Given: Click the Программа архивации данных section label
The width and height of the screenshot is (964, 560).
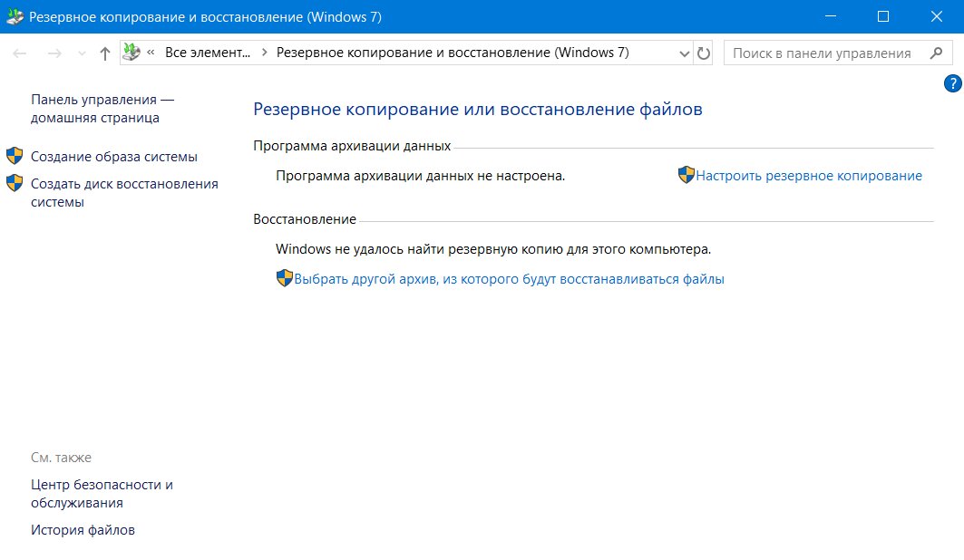Looking at the screenshot, I should [x=352, y=146].
